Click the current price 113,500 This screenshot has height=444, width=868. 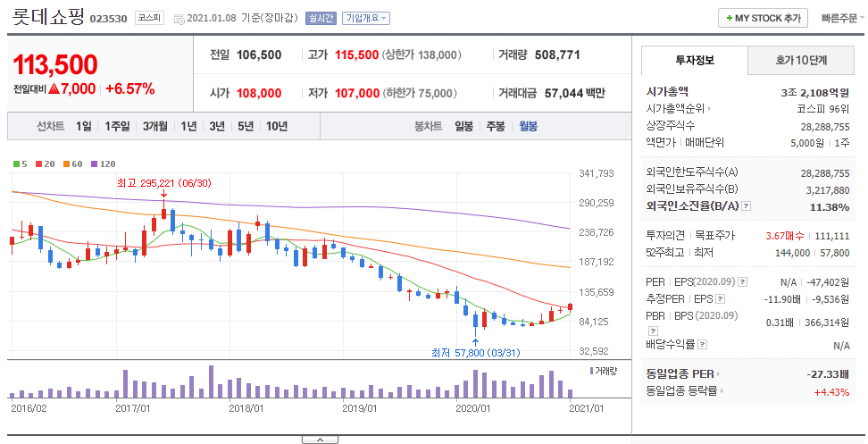pyautogui.click(x=55, y=65)
